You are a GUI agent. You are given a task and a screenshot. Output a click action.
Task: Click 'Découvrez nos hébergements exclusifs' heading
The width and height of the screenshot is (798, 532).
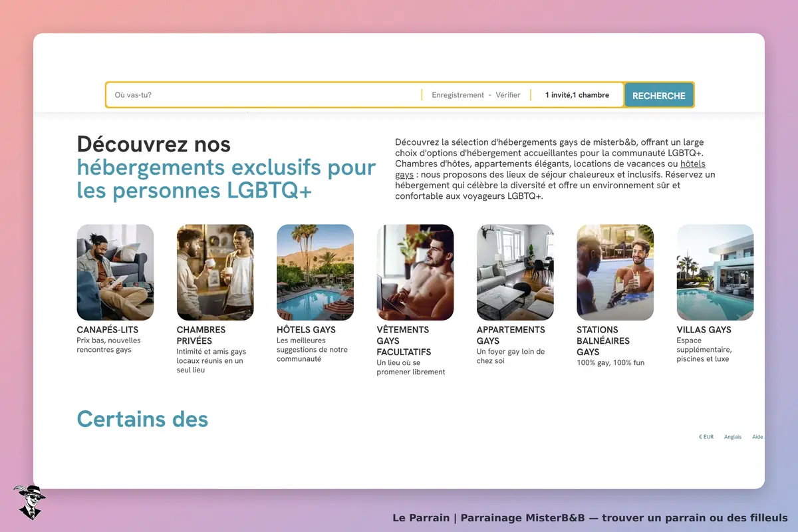tap(226, 168)
